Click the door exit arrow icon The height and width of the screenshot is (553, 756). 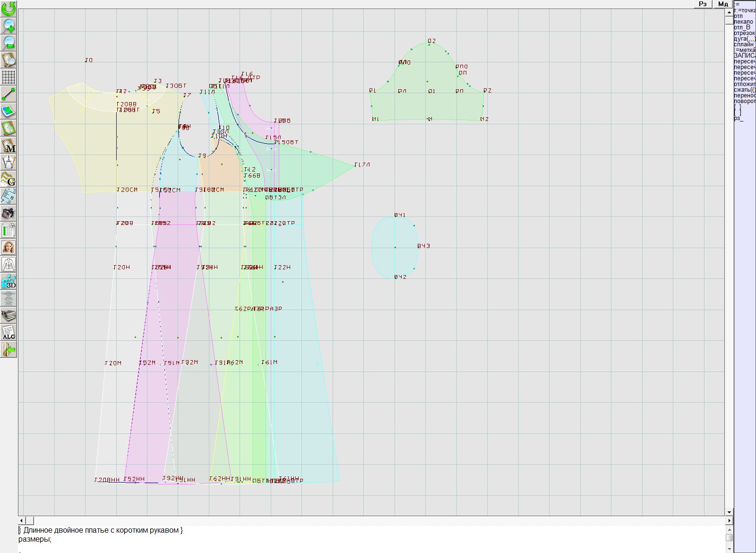(x=9, y=350)
